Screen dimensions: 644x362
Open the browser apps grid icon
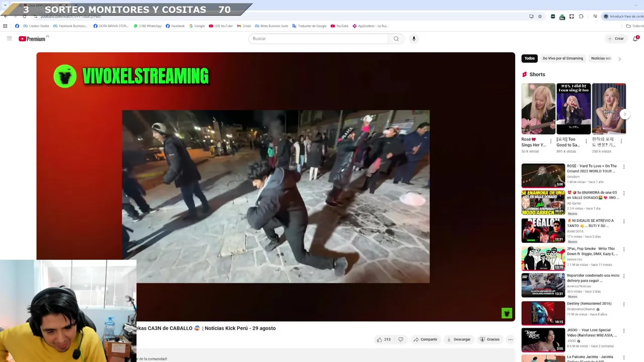[5, 26]
